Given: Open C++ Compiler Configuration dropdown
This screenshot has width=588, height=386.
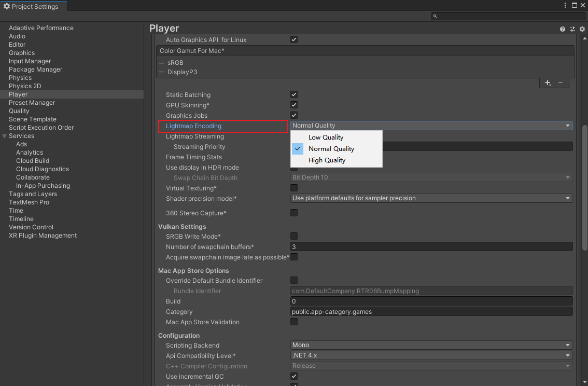Looking at the screenshot, I should [x=431, y=366].
